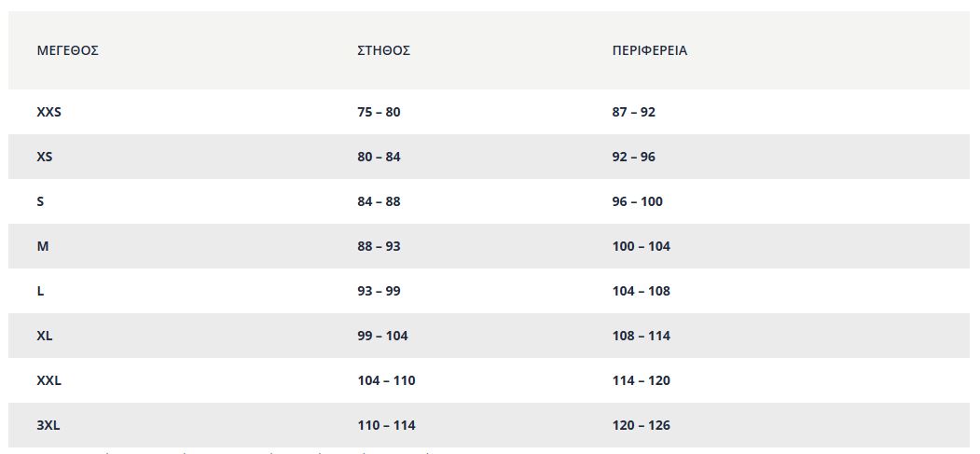980x454 pixels.
Task: Select the XL size row label
Action: tap(45, 336)
